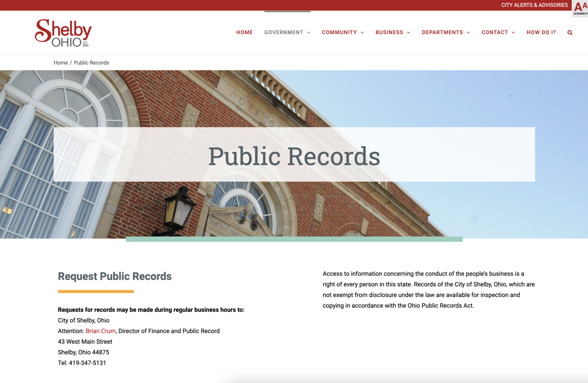Click the Home breadcrumb link

click(x=61, y=63)
